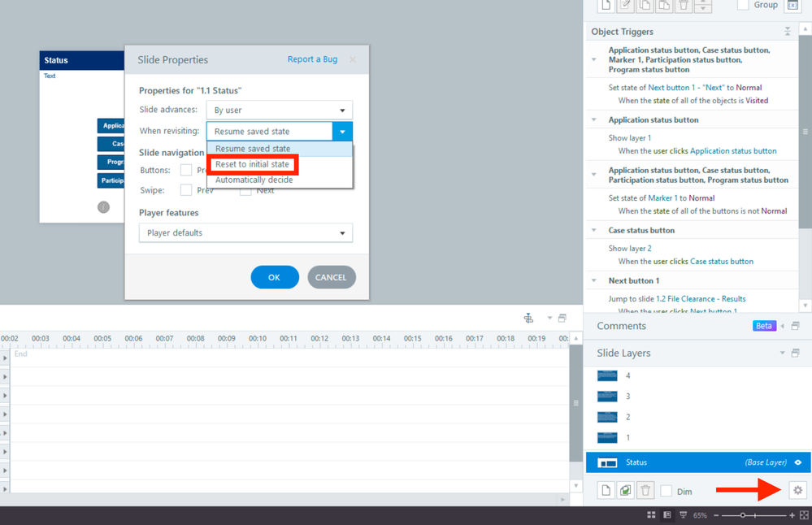Zoom in with the plus icon
Screen dimensions: 812x525
[792, 515]
